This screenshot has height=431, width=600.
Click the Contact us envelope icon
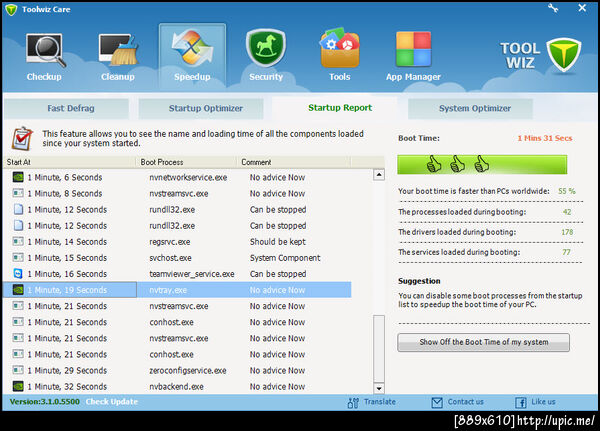(x=437, y=402)
